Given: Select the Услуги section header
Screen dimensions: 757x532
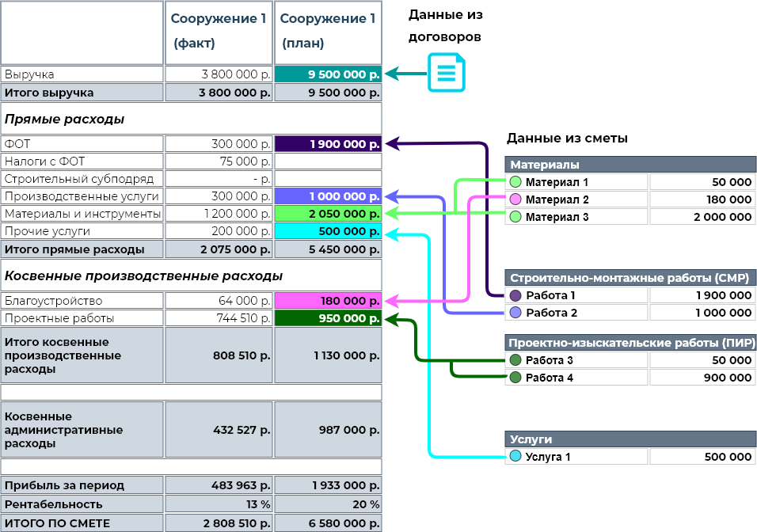Looking at the screenshot, I should [x=630, y=439].
